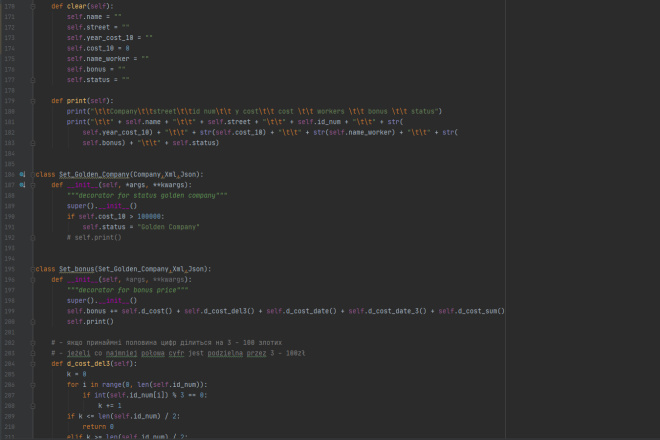Screen dimensions: 660x440
Task: Fold the for loop on line 206
Action: (x=33, y=385)
